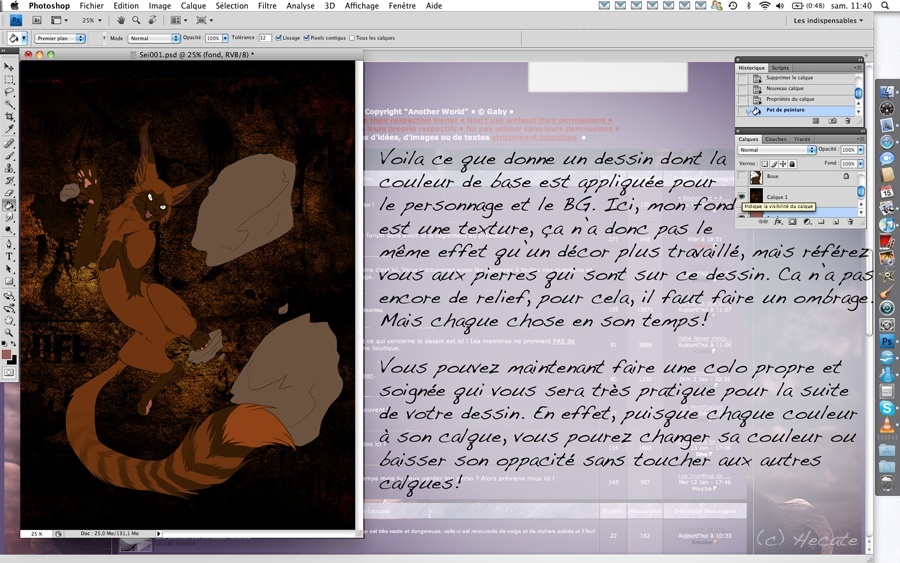Select the Hand tool in toolbox

point(9,321)
